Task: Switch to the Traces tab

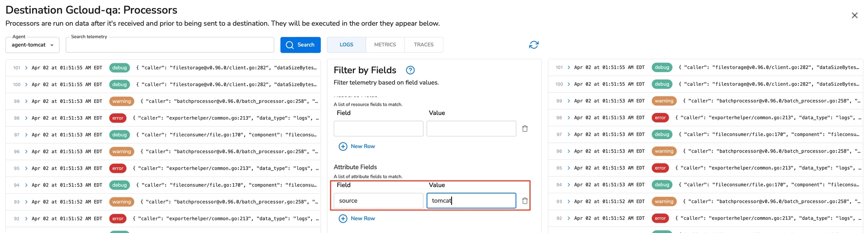Action: coord(424,45)
